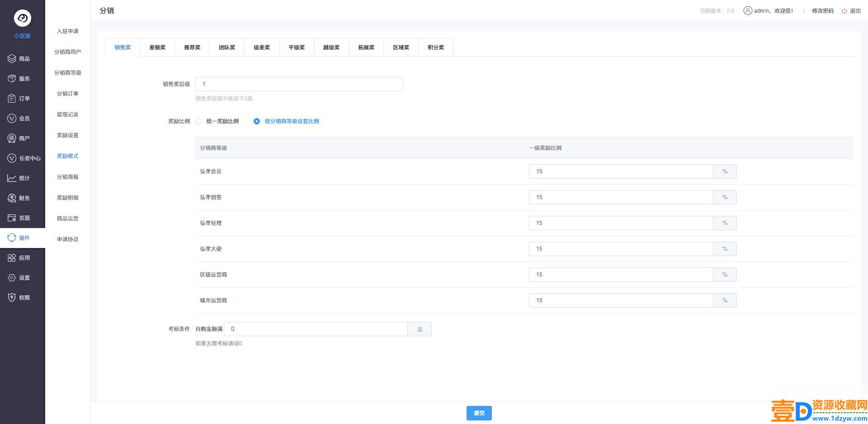The image size is (868, 424).
Task: Open the 会员 sidebar icon
Action: (x=12, y=118)
